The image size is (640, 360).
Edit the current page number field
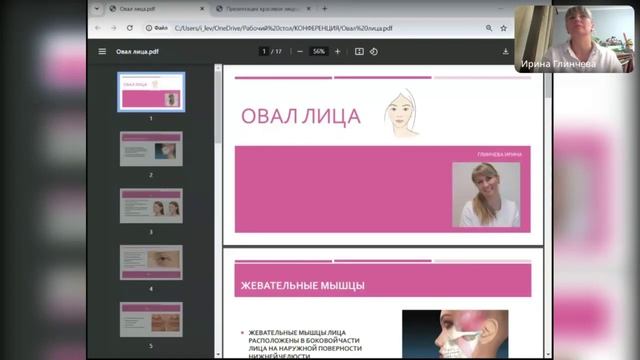[x=264, y=51]
